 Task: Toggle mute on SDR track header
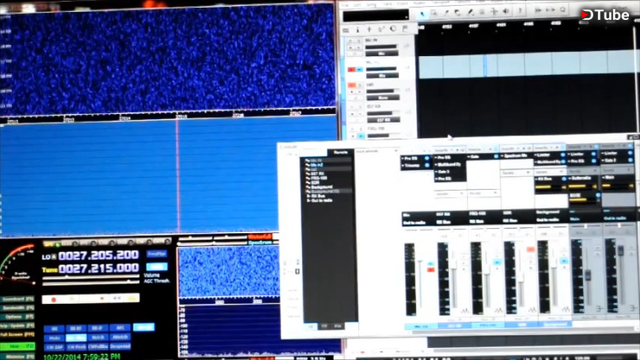352,85
